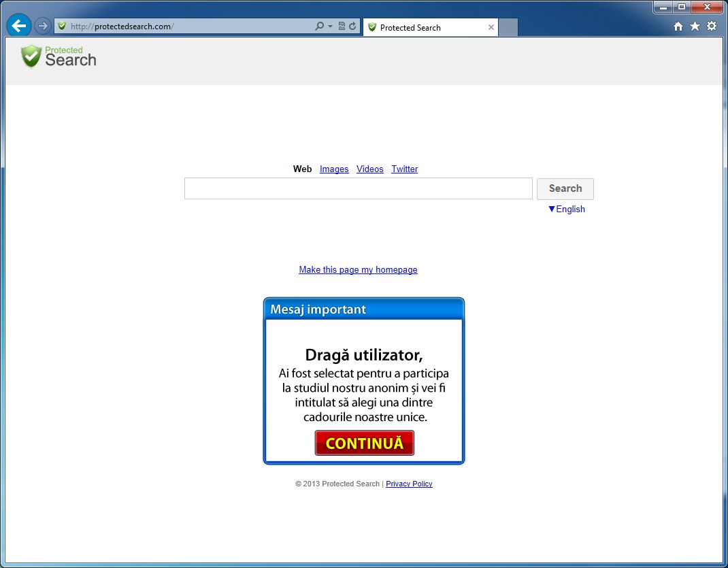This screenshot has height=568, width=728.
Task: Select the Web search category
Action: tap(302, 169)
